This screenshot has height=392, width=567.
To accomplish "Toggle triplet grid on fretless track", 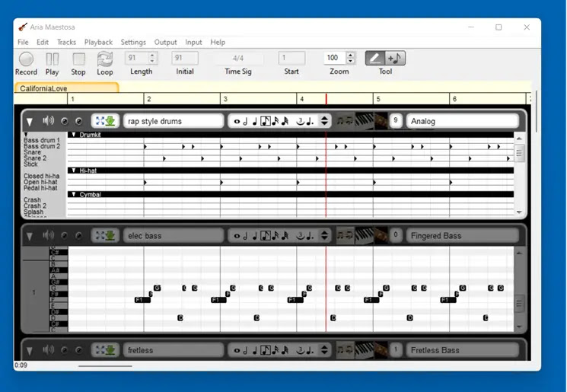I will [301, 350].
